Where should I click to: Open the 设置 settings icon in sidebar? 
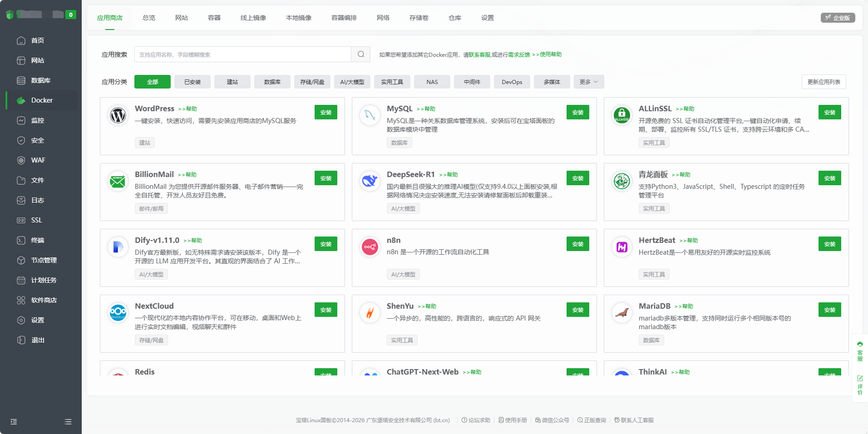[21, 320]
